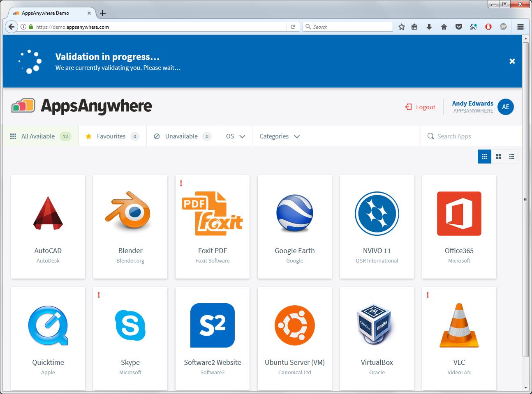The image size is (532, 394).
Task: Open the AutoCAD app icon
Action: click(x=48, y=213)
